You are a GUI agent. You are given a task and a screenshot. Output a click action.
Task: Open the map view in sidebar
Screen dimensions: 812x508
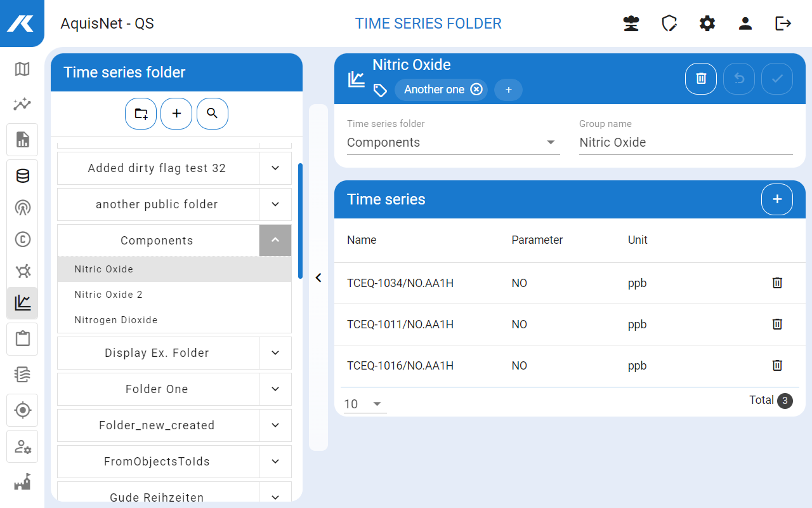click(22, 69)
